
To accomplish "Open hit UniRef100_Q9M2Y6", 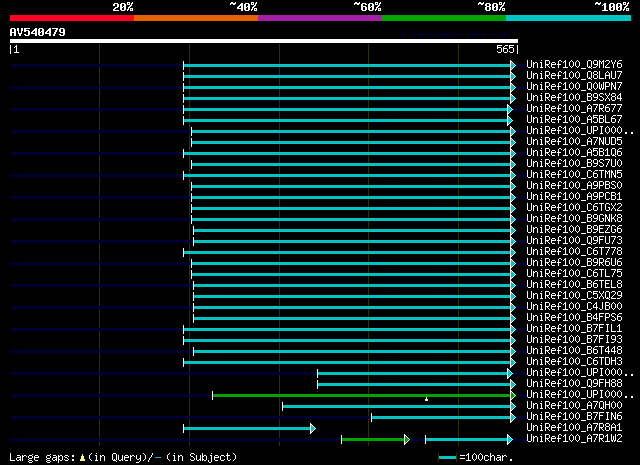I will (574, 64).
